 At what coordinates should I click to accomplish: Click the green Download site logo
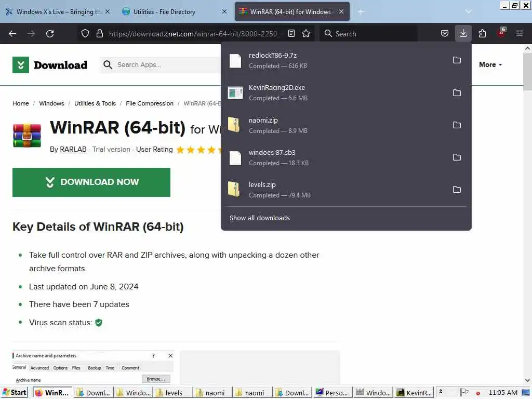click(x=50, y=65)
